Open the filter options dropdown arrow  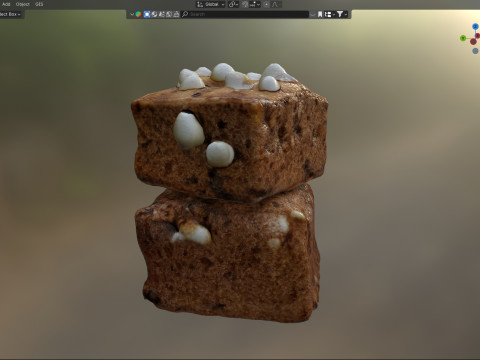(346, 14)
